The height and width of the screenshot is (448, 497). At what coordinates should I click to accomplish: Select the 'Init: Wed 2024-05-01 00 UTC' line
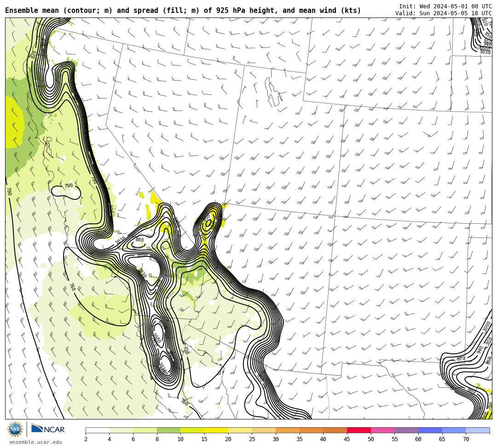[x=445, y=6]
